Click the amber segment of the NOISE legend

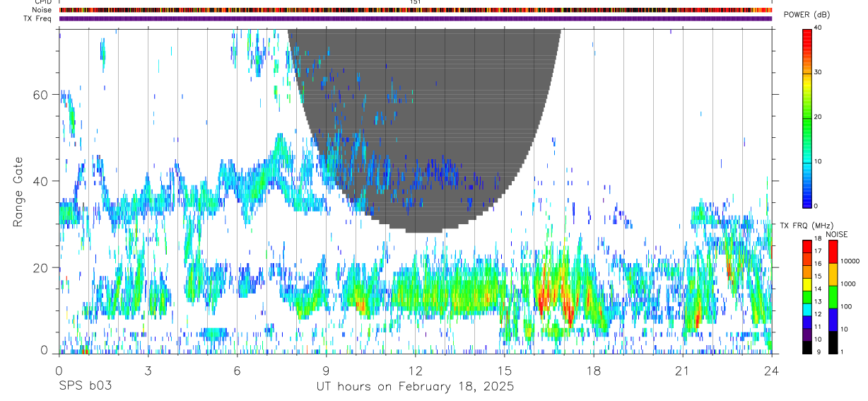click(833, 274)
